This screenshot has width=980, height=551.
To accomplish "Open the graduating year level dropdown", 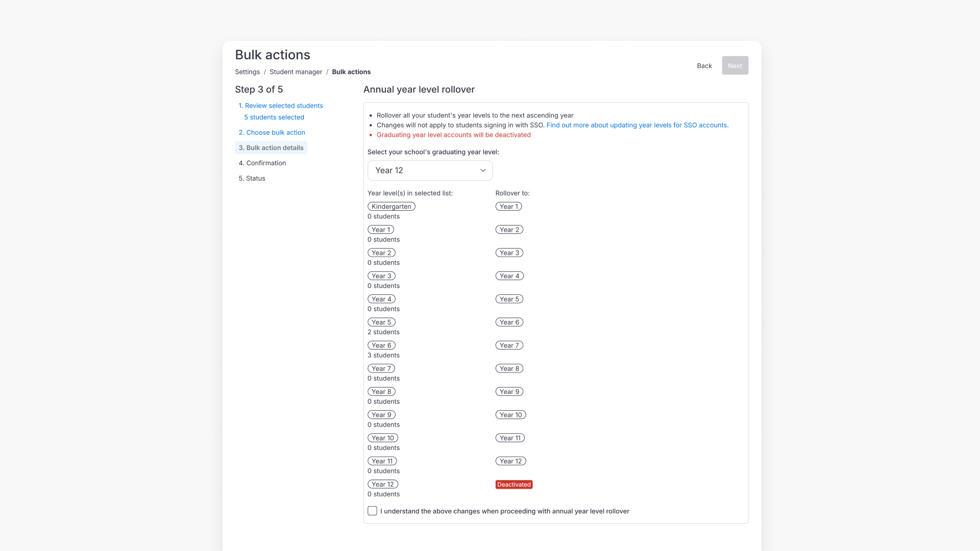I will tap(430, 170).
